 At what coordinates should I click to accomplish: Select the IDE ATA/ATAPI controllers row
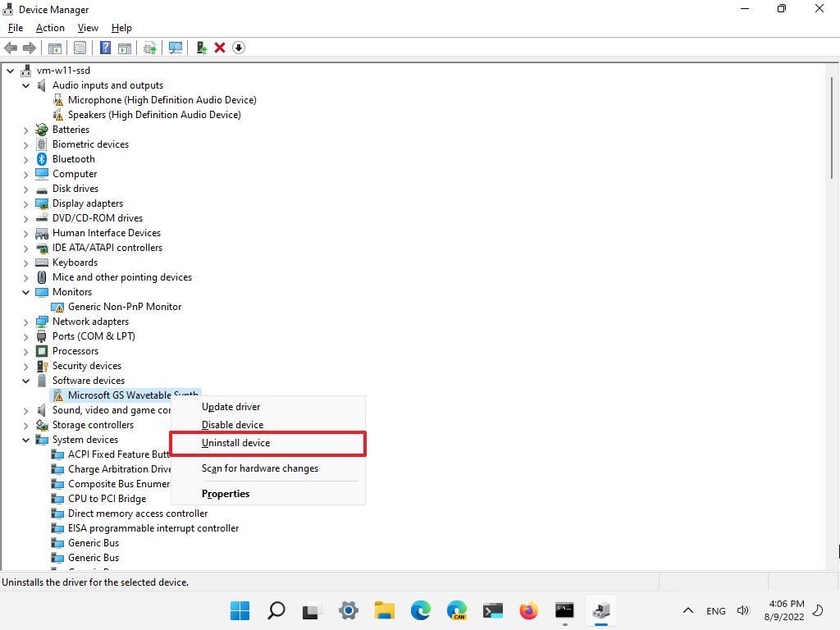click(x=107, y=248)
